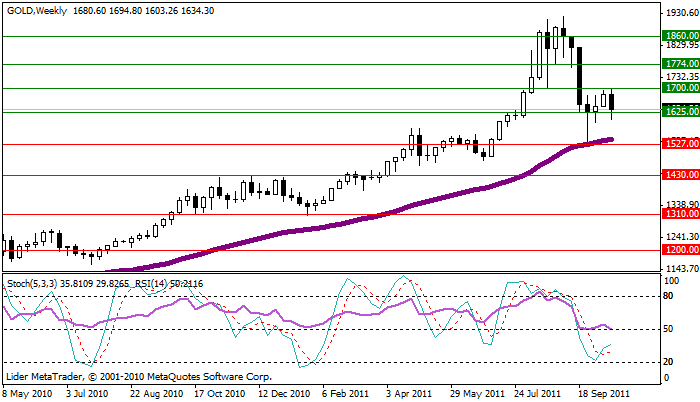Select the 1310.00 red support price label
The width and height of the screenshot is (700, 402).
pyautogui.click(x=680, y=214)
